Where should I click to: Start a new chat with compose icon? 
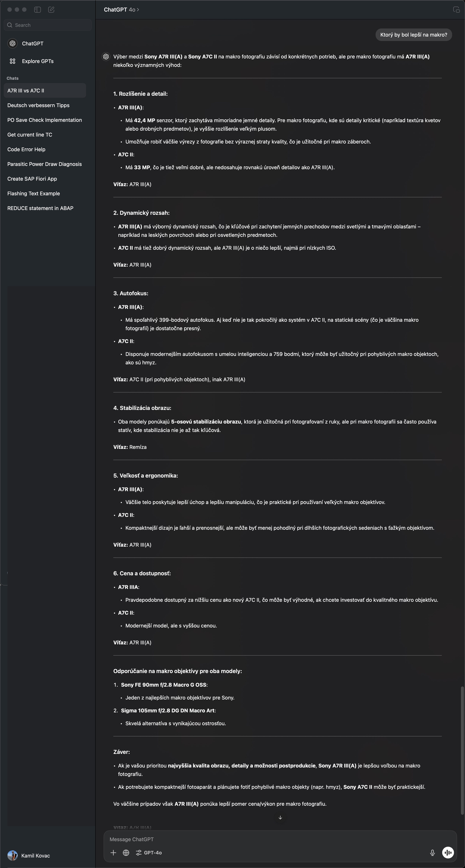click(x=51, y=10)
